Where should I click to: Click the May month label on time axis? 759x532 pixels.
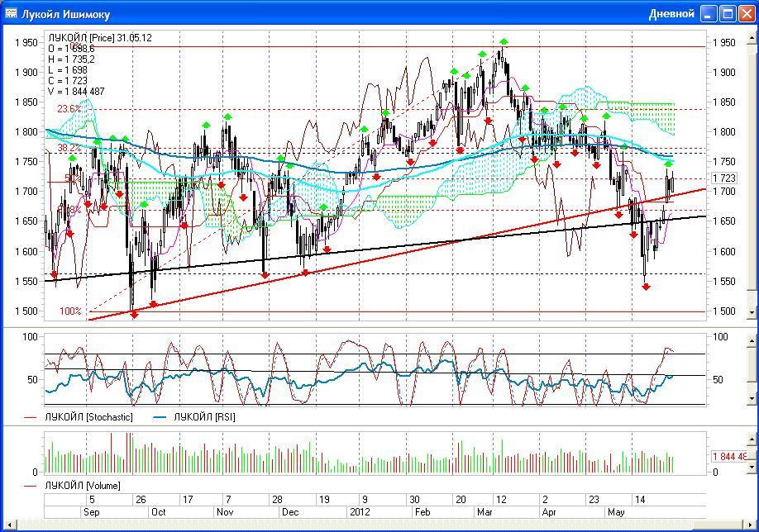pos(616,511)
